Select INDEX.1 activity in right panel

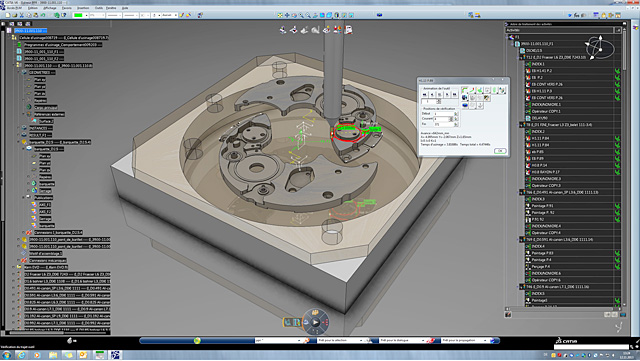(538, 64)
